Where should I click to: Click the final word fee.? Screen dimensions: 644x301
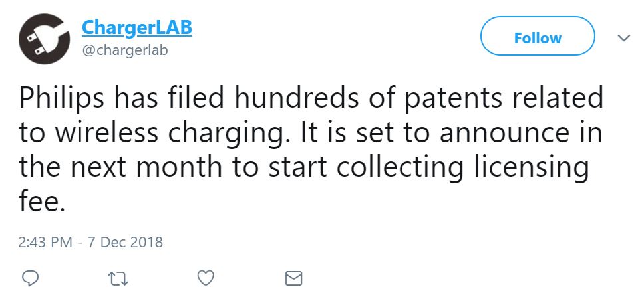click(x=43, y=201)
